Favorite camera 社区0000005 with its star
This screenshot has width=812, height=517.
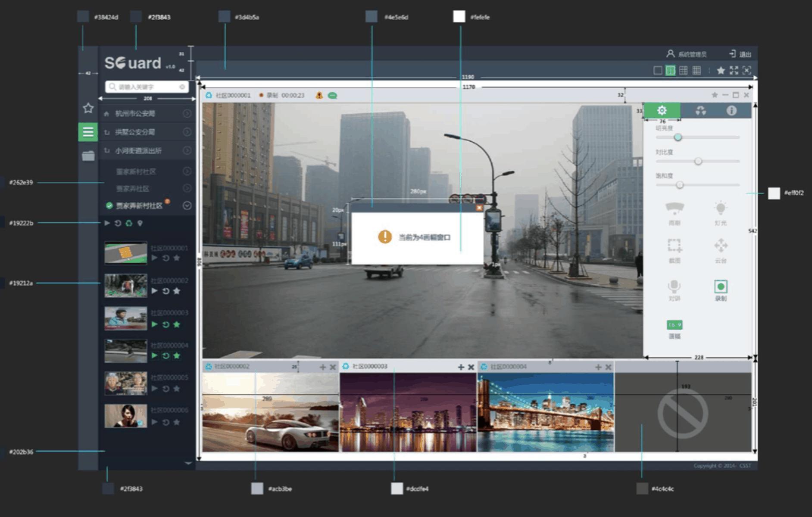pyautogui.click(x=177, y=389)
